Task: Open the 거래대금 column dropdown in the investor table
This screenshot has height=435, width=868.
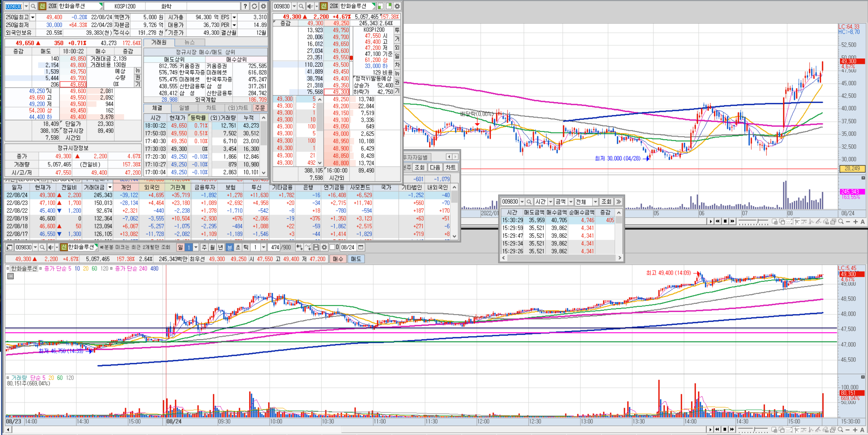Action: coord(110,187)
